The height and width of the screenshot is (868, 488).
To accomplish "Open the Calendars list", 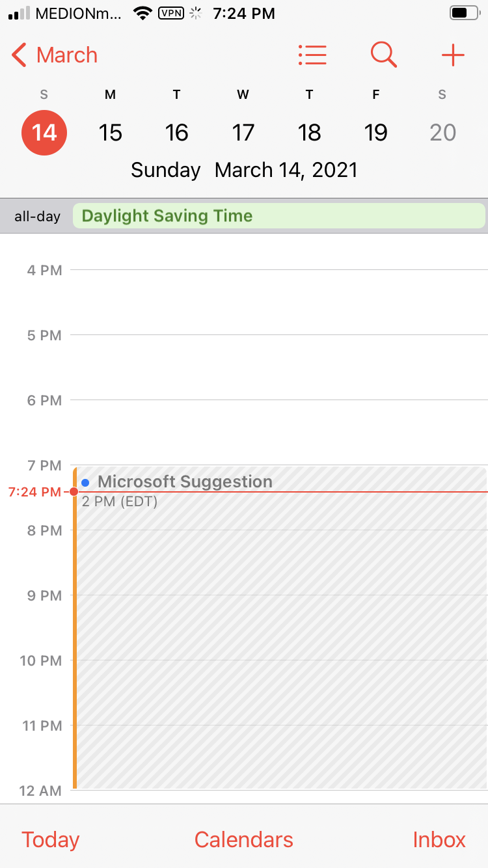I will tap(244, 839).
